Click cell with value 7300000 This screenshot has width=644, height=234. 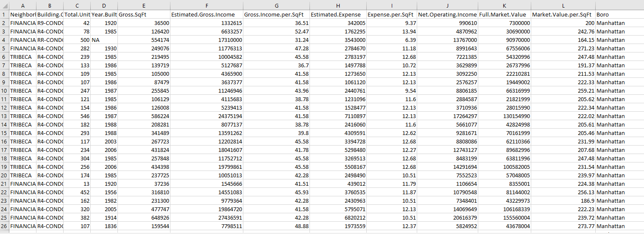504,23
